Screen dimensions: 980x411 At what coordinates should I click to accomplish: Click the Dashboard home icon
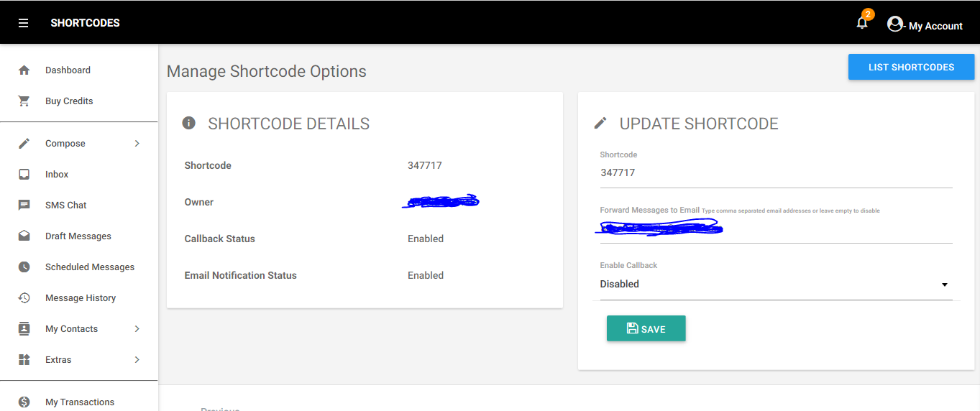(24, 70)
